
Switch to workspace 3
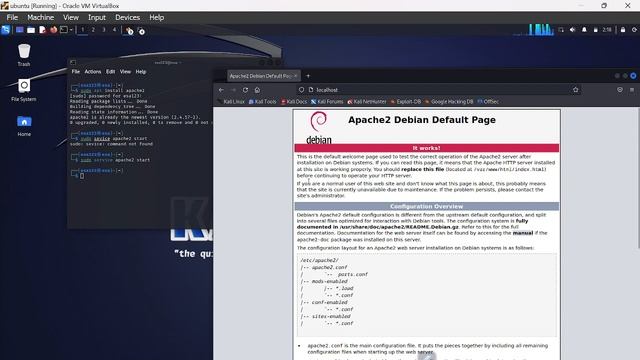[x=104, y=30]
